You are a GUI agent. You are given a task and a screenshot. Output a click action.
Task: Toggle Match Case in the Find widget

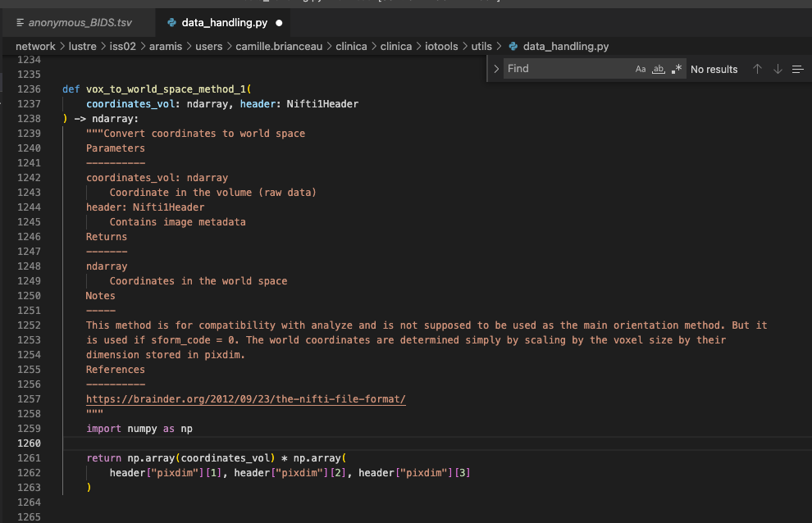(x=641, y=69)
